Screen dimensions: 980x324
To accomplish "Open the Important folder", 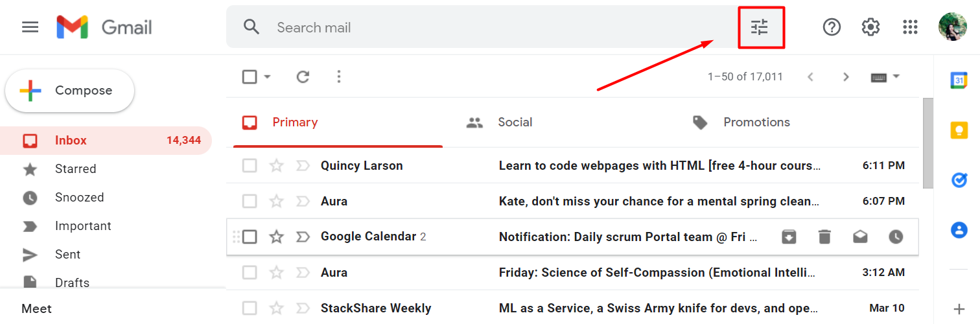I will pos(106,226).
